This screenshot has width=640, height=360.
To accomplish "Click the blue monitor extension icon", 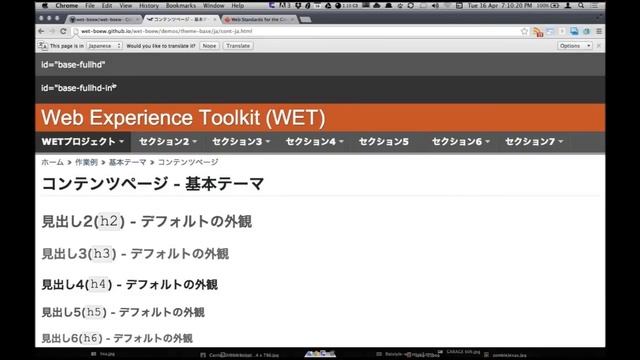I will pos(574,31).
